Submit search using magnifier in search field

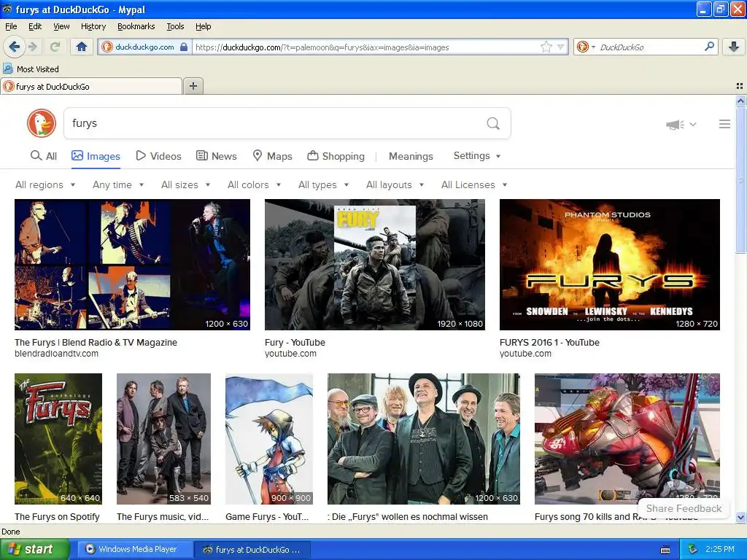pyautogui.click(x=493, y=123)
